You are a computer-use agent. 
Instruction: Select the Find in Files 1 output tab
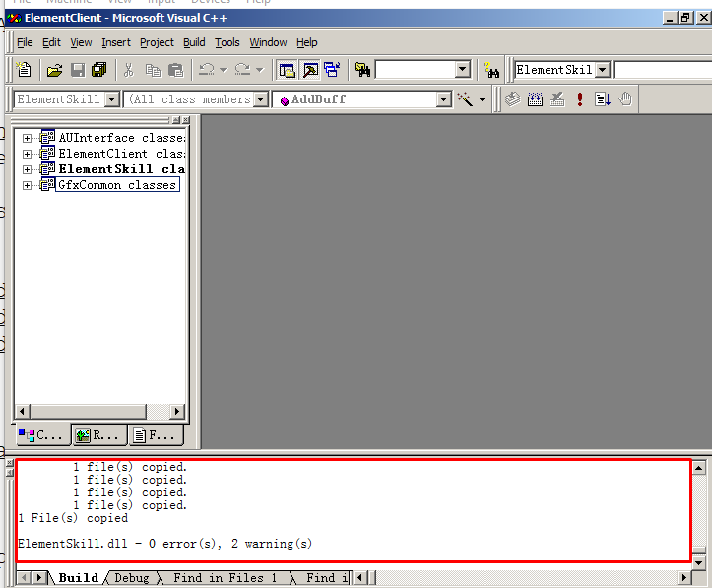[x=226, y=578]
